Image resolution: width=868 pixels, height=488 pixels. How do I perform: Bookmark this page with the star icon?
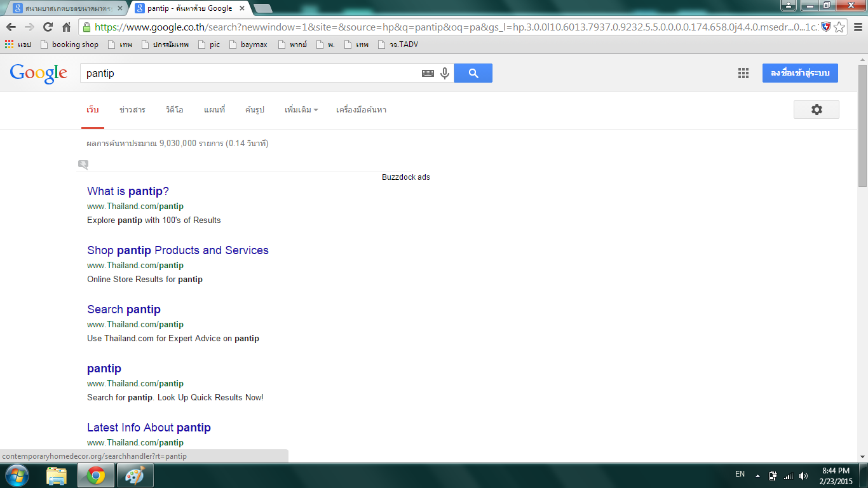(839, 27)
